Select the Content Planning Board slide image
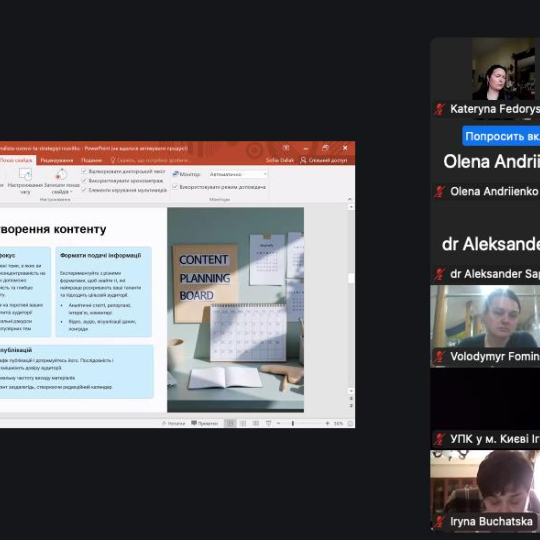The image size is (540, 540). pyautogui.click(x=236, y=310)
